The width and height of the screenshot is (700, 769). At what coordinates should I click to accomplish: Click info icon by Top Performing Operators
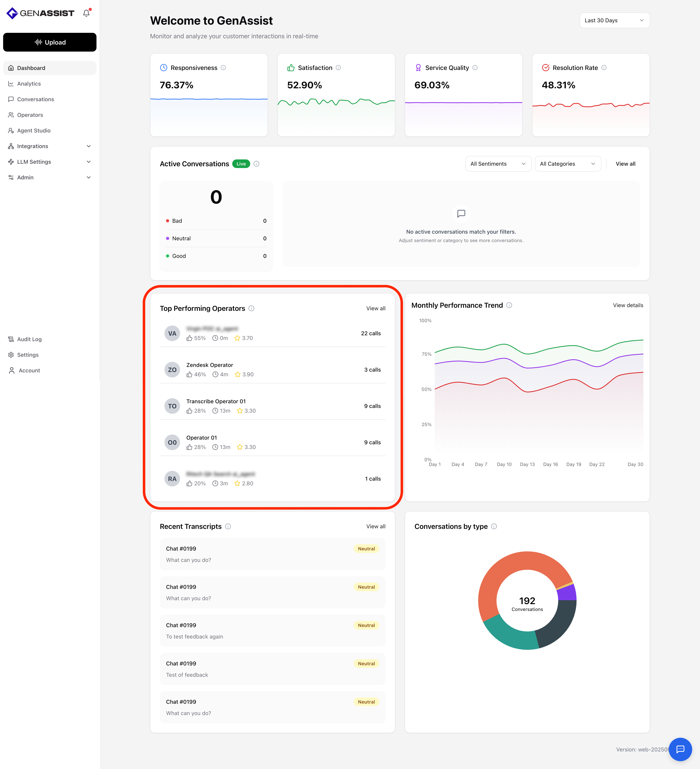click(x=252, y=308)
